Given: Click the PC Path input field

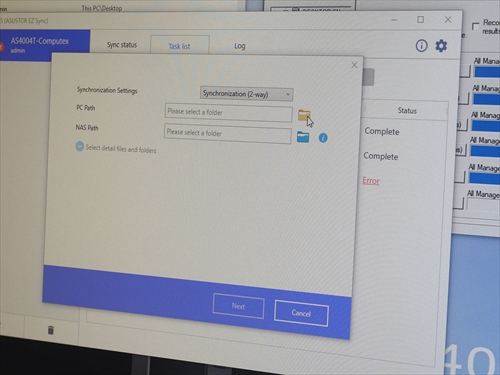Looking at the screenshot, I should click(228, 113).
